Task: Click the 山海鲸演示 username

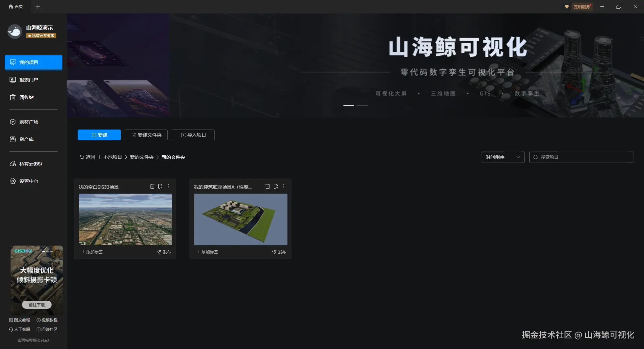Action: [40, 28]
